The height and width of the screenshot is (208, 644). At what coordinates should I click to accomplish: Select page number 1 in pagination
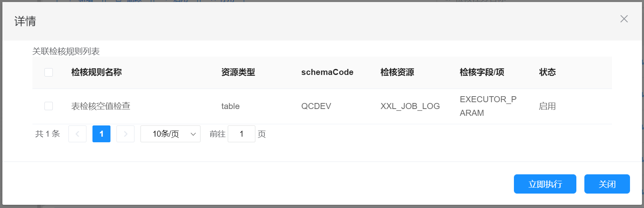[x=101, y=134]
